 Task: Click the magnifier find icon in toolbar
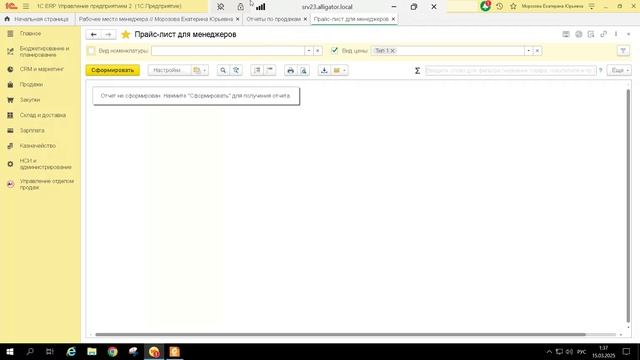click(223, 70)
